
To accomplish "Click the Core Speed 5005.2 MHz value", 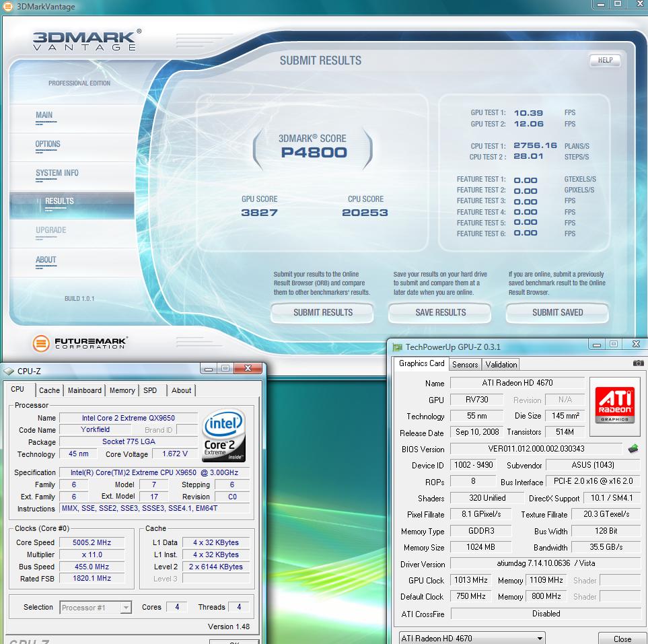I will click(x=92, y=542).
